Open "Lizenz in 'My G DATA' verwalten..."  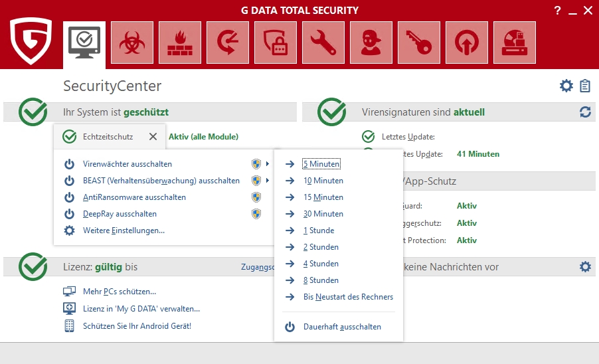pyautogui.click(x=141, y=309)
